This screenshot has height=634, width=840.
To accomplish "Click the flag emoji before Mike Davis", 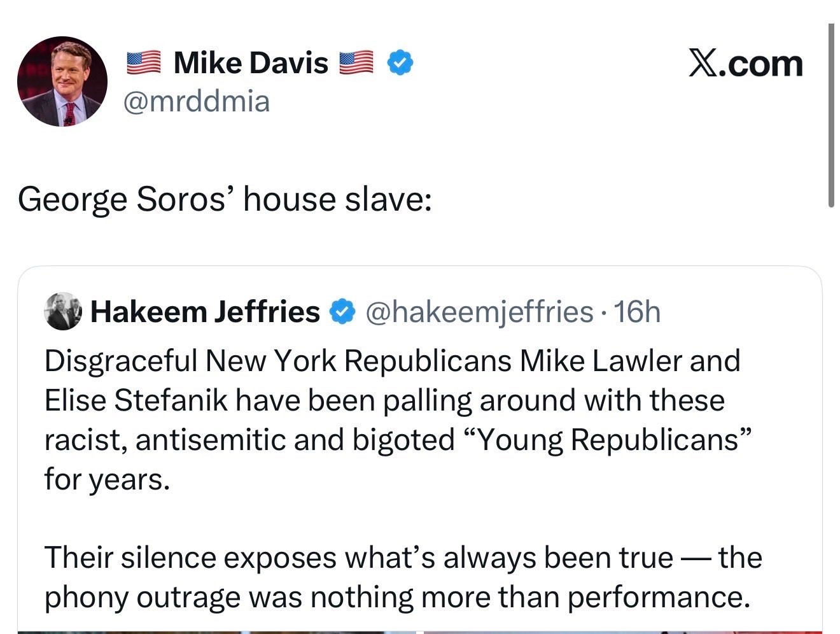I will 143,62.
